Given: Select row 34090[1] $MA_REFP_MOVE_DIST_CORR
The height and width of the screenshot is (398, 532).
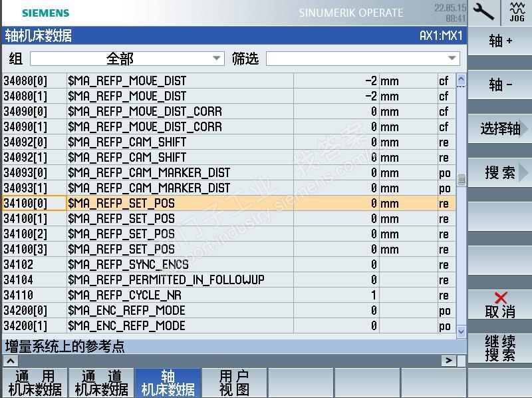Looking at the screenshot, I should click(229, 126).
